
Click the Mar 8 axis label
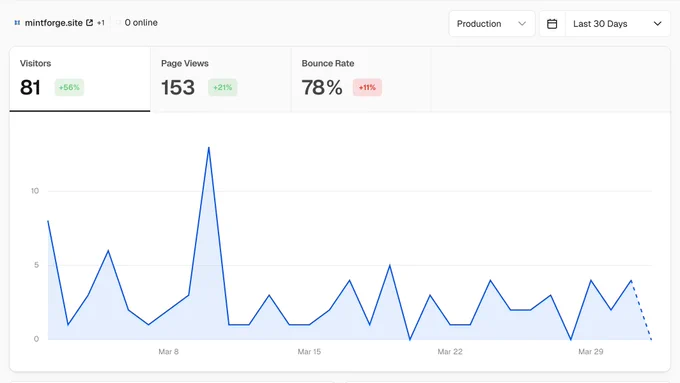[x=168, y=352]
